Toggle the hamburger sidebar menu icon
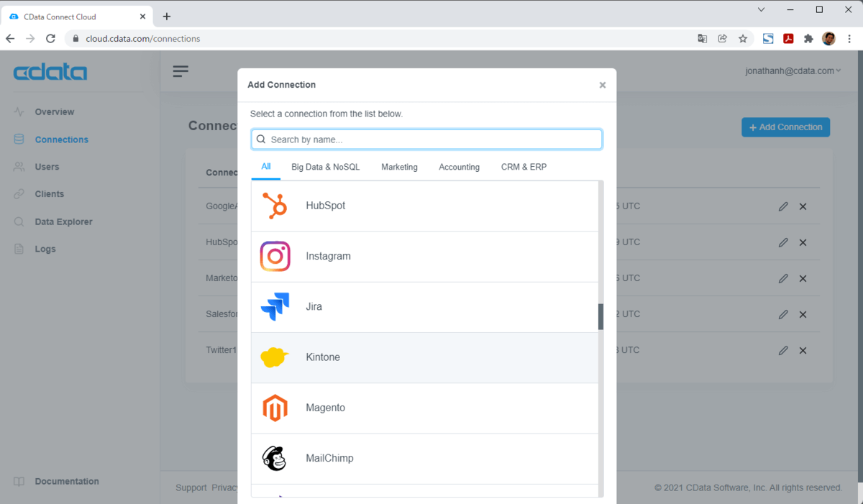 coord(181,70)
